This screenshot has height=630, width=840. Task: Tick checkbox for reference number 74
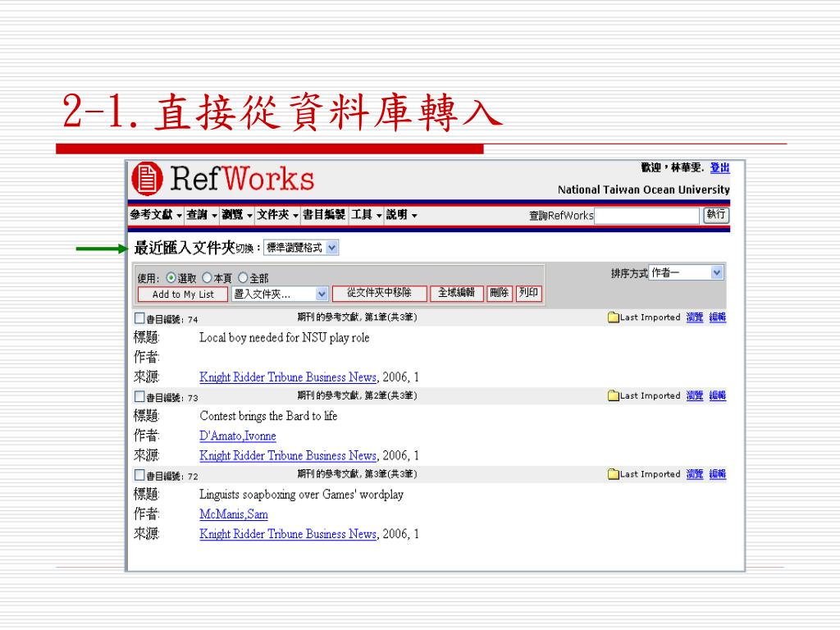139,318
